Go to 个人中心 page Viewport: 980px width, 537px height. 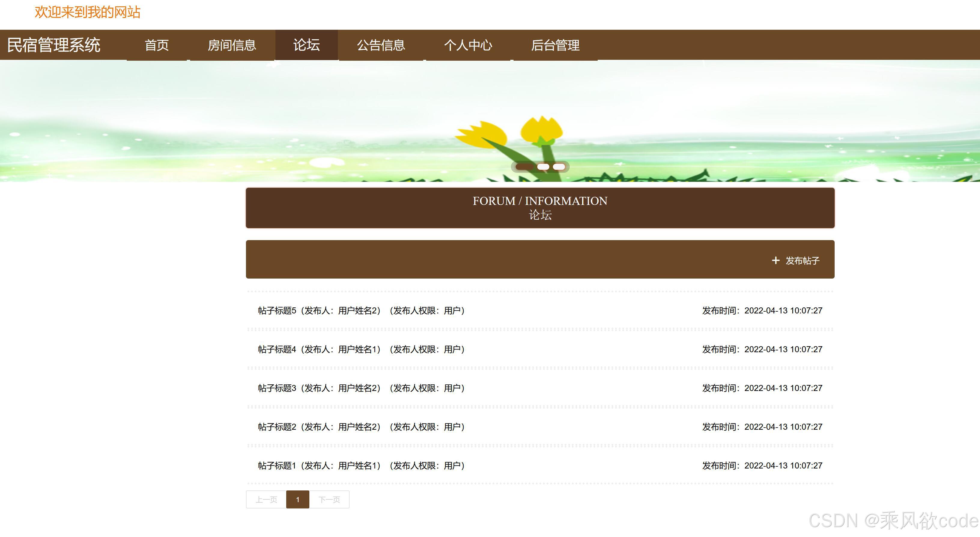tap(468, 45)
